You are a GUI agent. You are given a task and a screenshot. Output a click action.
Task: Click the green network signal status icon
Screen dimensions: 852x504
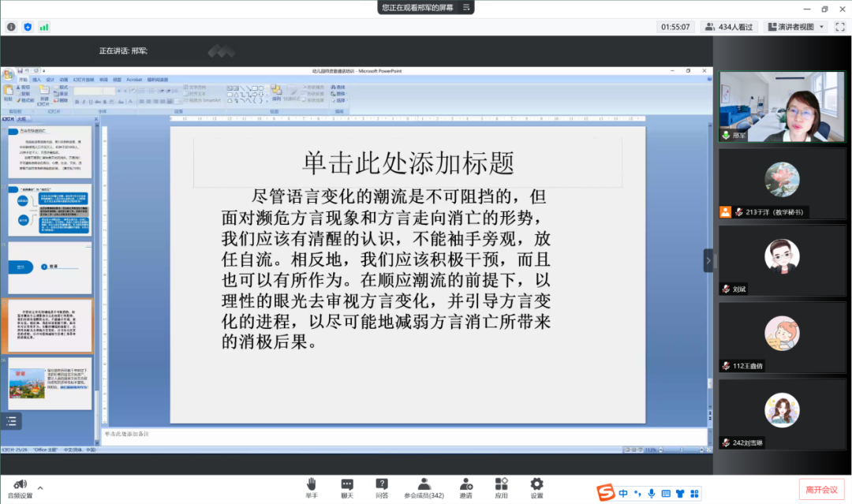[44, 27]
